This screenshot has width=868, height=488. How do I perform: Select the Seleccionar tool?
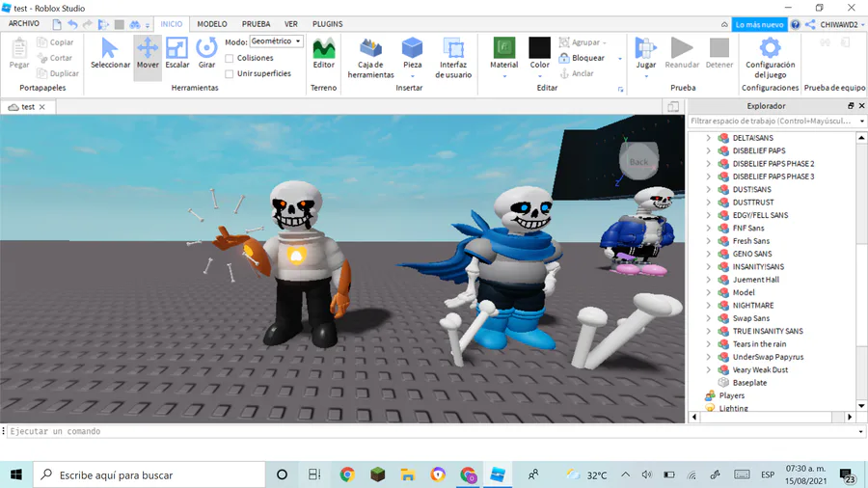click(110, 54)
